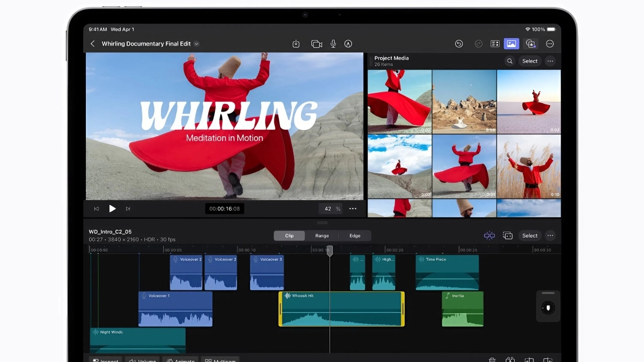
Task: Tap Select in the Project Media browser
Action: coord(530,61)
